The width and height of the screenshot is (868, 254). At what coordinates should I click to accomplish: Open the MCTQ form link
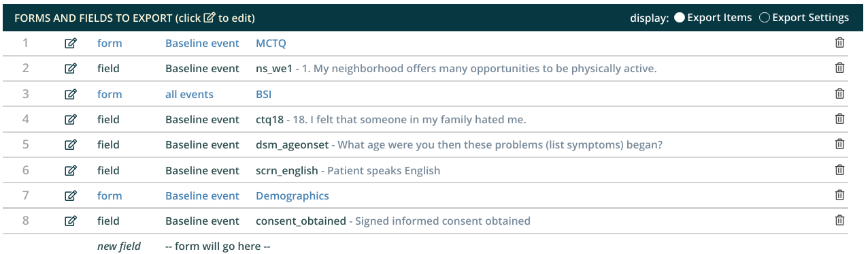tap(271, 43)
